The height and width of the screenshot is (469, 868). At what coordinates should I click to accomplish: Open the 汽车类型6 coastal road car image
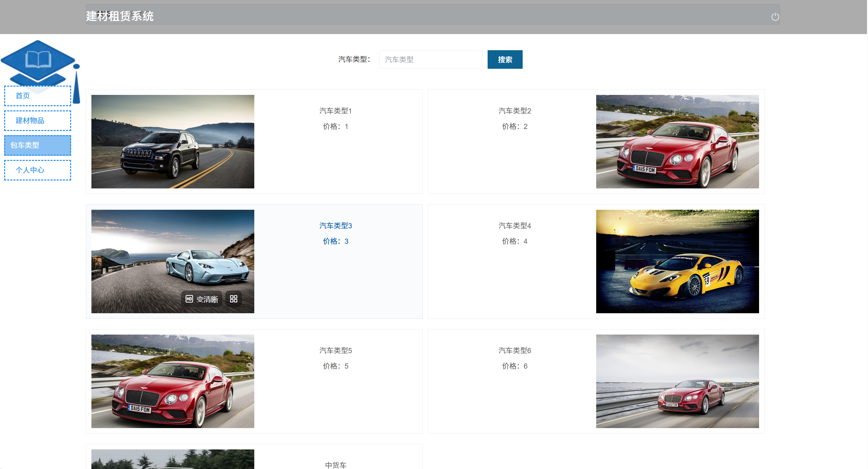677,381
